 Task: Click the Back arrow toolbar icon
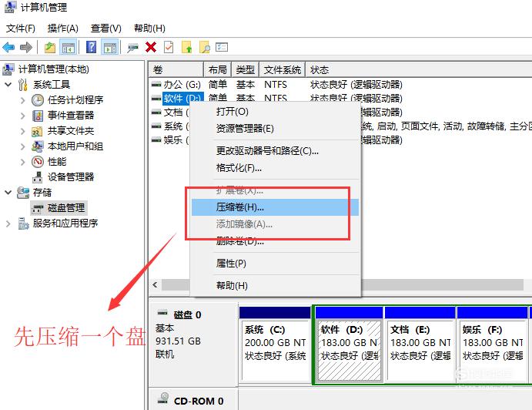coord(8,47)
